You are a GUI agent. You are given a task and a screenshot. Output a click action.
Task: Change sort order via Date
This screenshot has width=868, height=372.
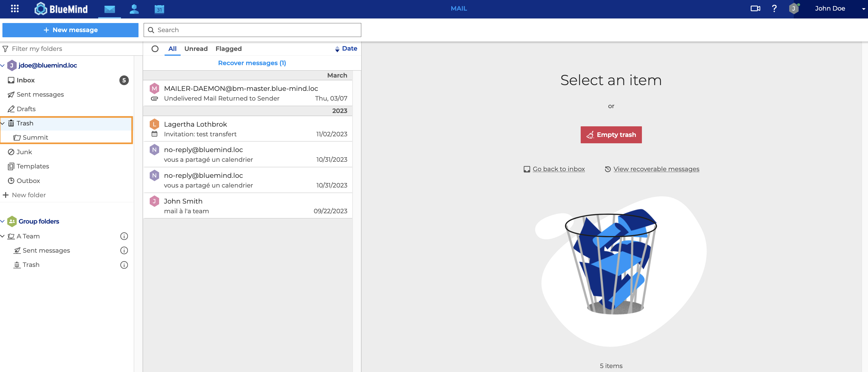(x=346, y=48)
